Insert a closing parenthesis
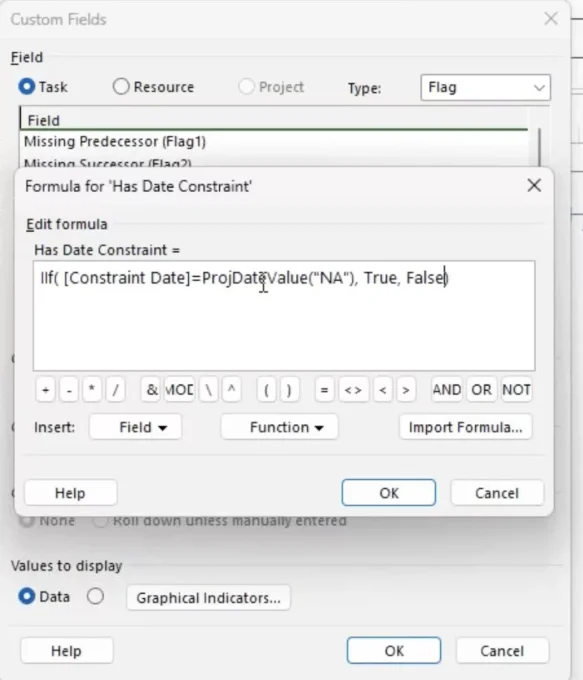The width and height of the screenshot is (583, 680). coord(289,389)
